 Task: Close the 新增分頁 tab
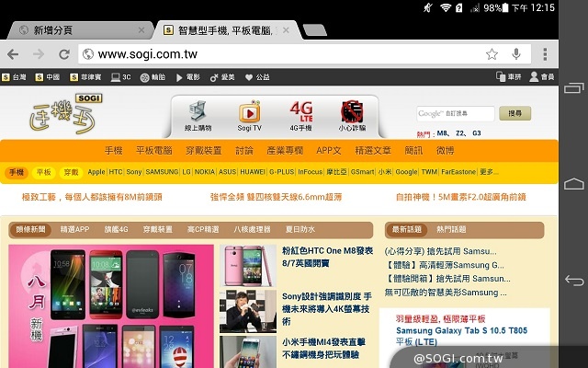point(141,30)
